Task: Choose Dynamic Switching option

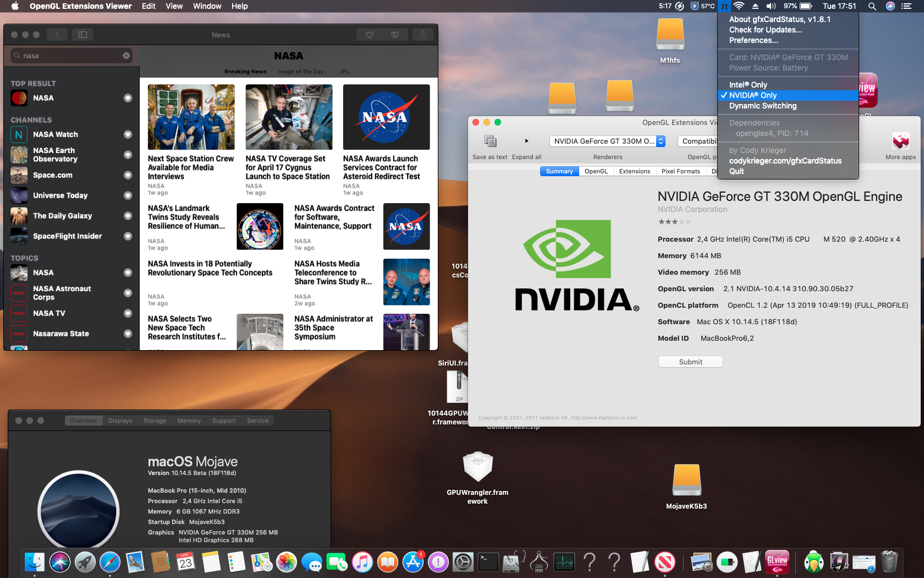Action: 788,106
